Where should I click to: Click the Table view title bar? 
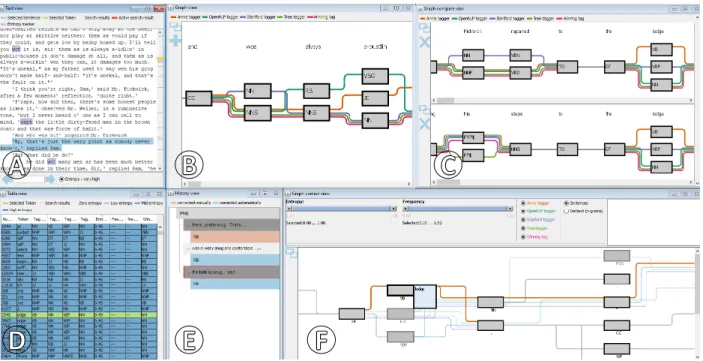coord(83,193)
